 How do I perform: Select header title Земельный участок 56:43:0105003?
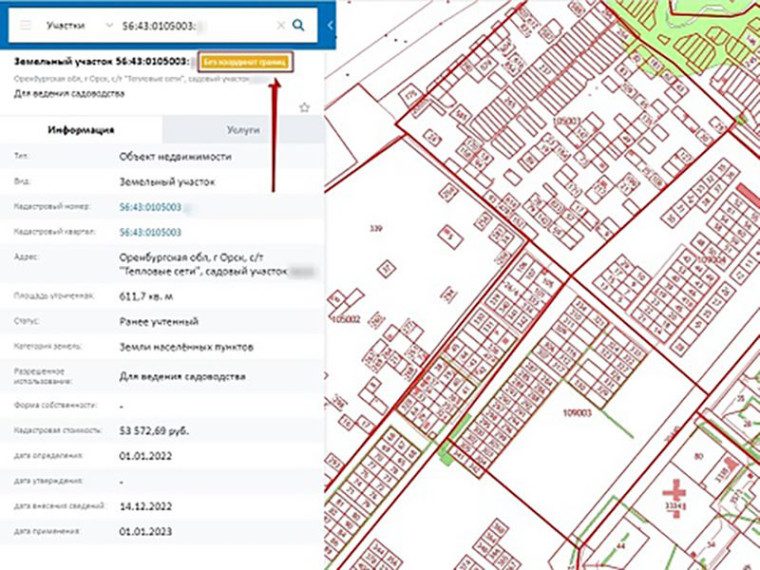101,62
